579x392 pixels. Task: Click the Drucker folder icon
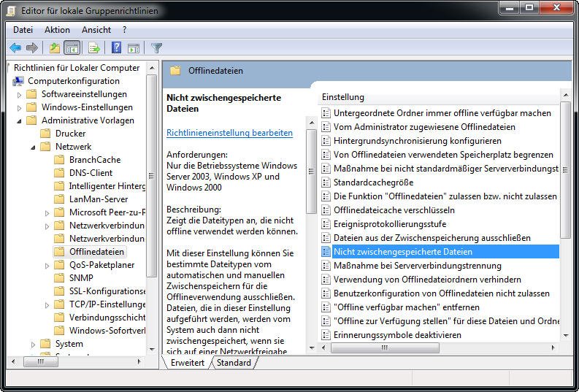pyautogui.click(x=45, y=134)
